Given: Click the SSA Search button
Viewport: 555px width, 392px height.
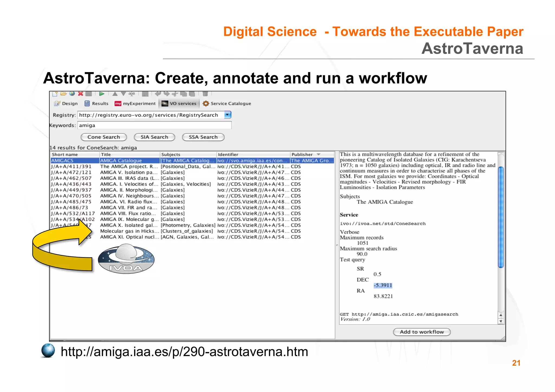Looking at the screenshot, I should pos(203,137).
